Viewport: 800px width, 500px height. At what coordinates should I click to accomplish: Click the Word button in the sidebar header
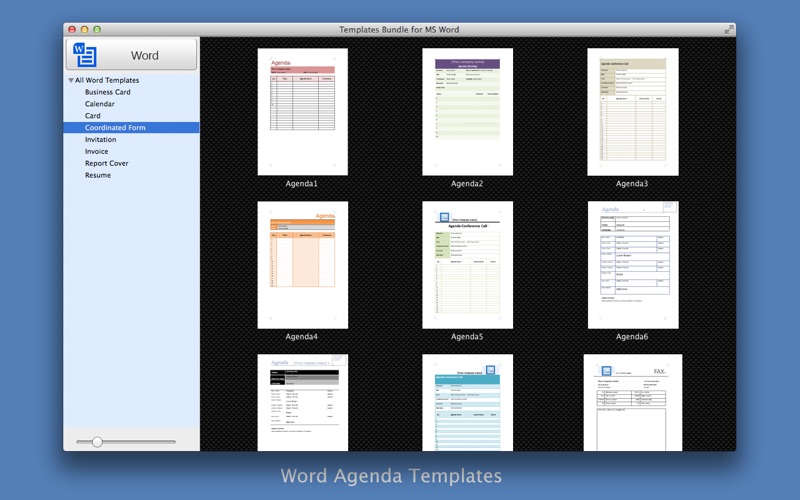point(131,55)
